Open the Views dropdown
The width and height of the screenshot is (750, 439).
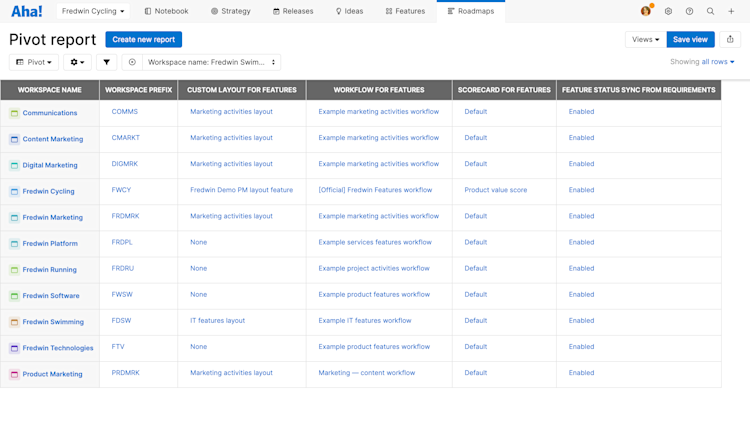click(646, 40)
